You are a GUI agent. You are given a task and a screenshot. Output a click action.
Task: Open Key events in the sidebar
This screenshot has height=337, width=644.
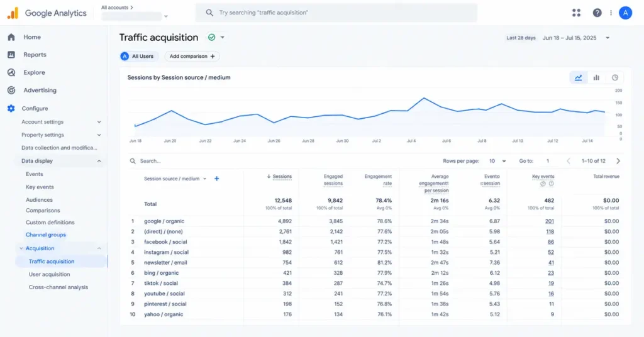tap(40, 187)
